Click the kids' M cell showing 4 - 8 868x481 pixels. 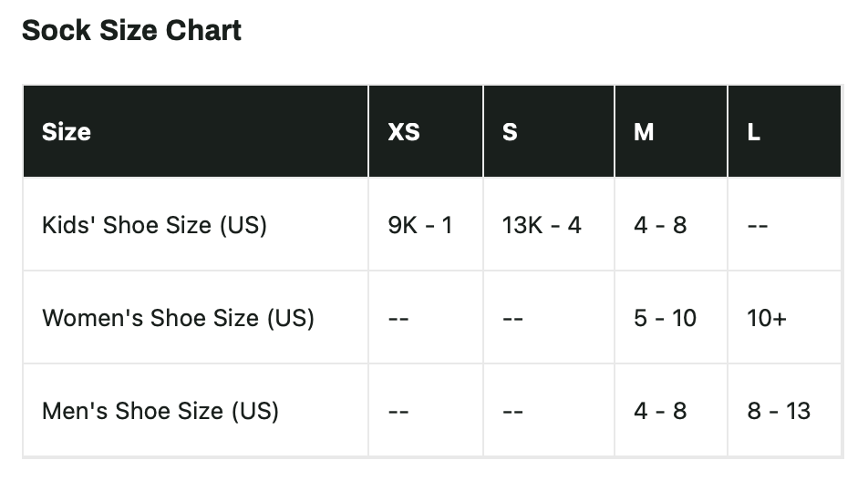671,224
